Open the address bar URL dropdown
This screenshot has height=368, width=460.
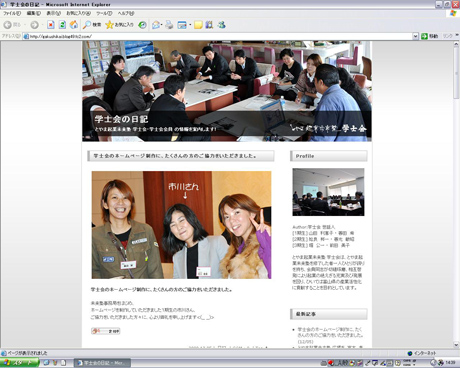415,36
